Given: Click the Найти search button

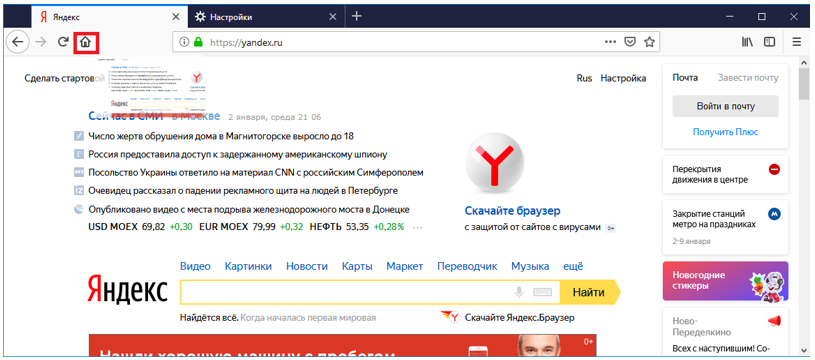Looking at the screenshot, I should (x=589, y=292).
